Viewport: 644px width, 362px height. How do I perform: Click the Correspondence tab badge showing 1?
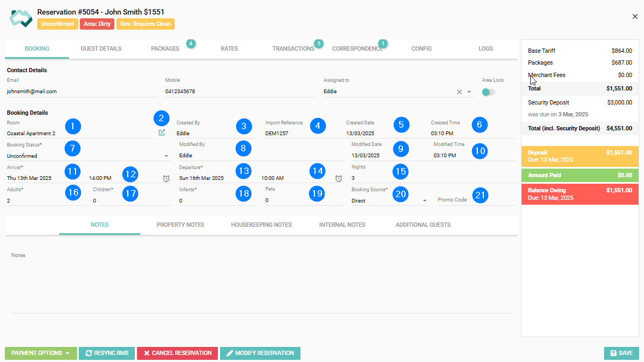382,44
